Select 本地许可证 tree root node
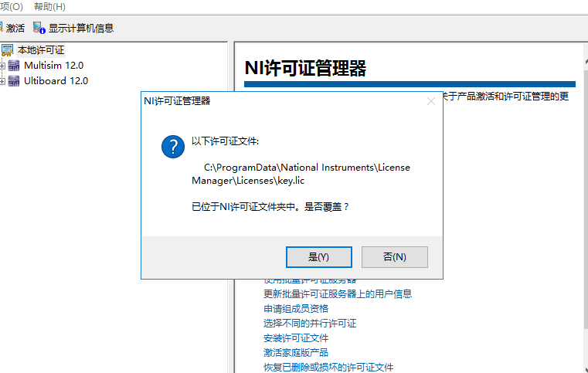 (x=41, y=50)
